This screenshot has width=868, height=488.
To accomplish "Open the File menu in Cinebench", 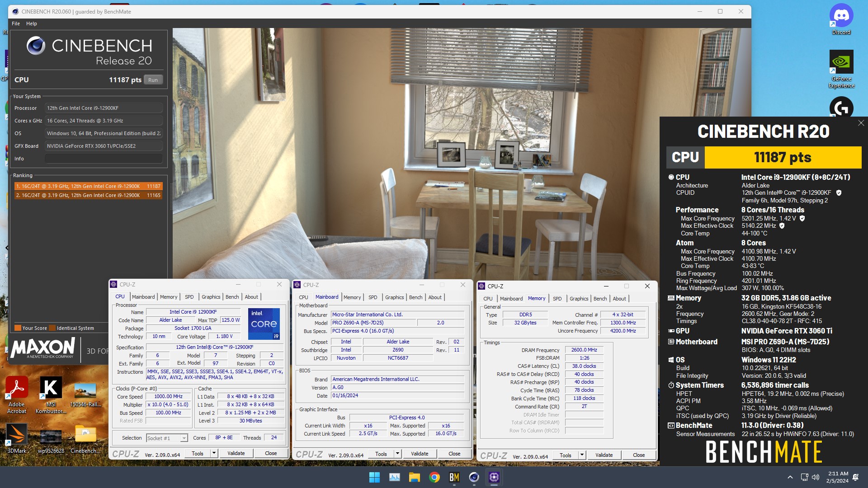I will click(16, 23).
